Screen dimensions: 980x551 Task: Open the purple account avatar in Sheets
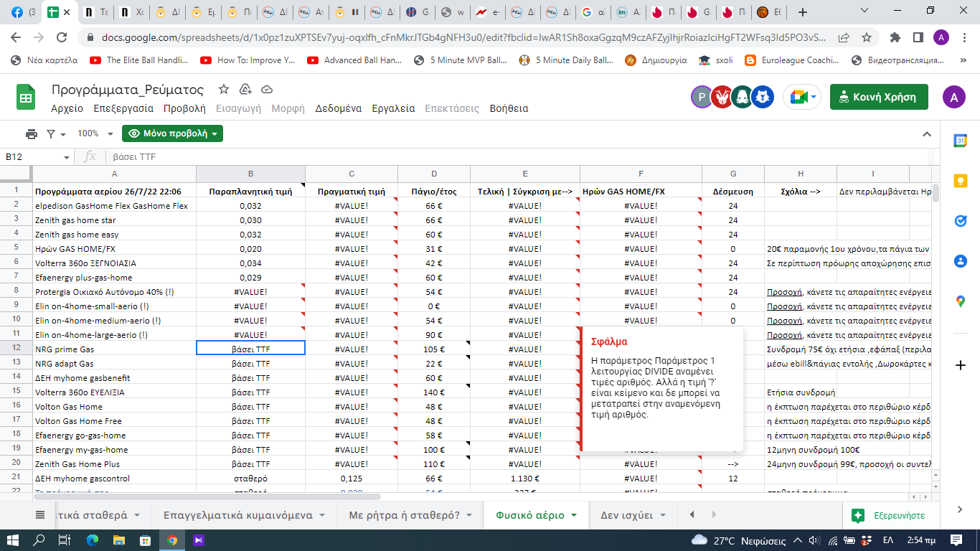pyautogui.click(x=953, y=97)
